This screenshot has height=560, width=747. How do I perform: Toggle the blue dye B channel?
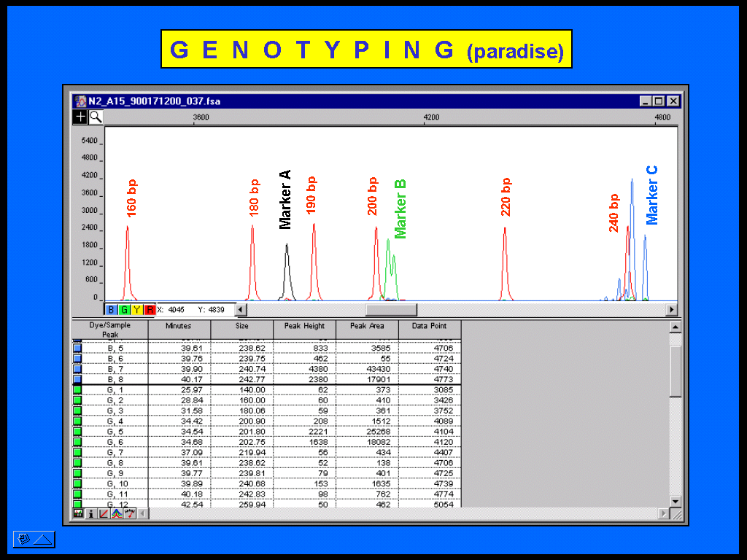click(x=112, y=310)
